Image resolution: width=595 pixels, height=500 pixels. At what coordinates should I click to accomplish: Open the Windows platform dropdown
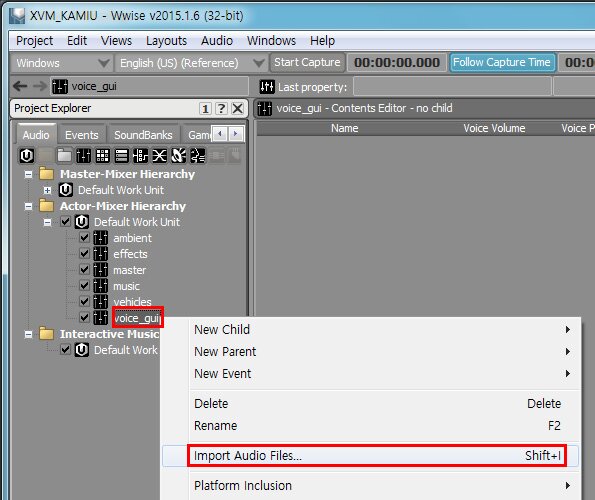[x=62, y=63]
